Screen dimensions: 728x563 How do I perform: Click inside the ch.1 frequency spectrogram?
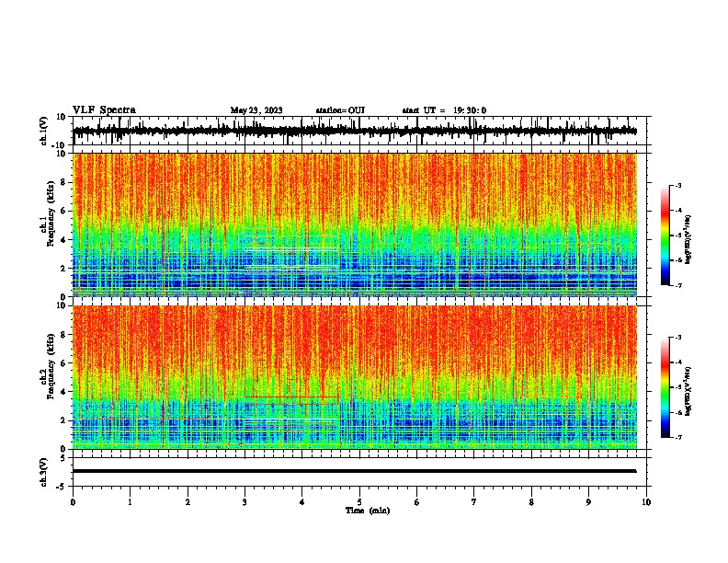coord(355,224)
